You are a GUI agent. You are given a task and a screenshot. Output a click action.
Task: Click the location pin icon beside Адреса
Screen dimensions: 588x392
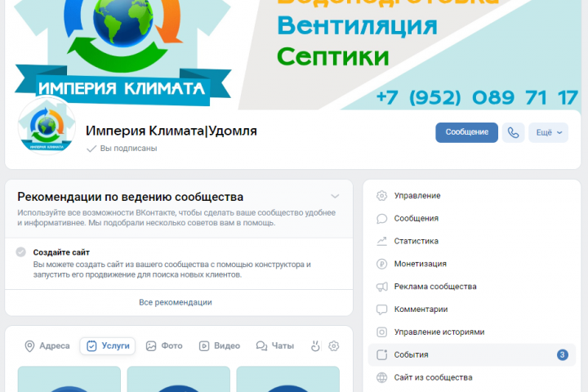tap(29, 346)
